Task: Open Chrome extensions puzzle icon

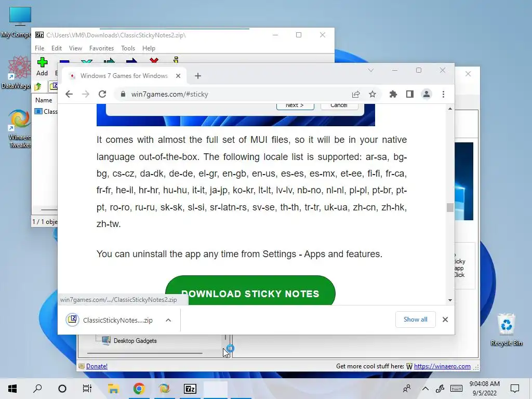Action: pyautogui.click(x=393, y=94)
